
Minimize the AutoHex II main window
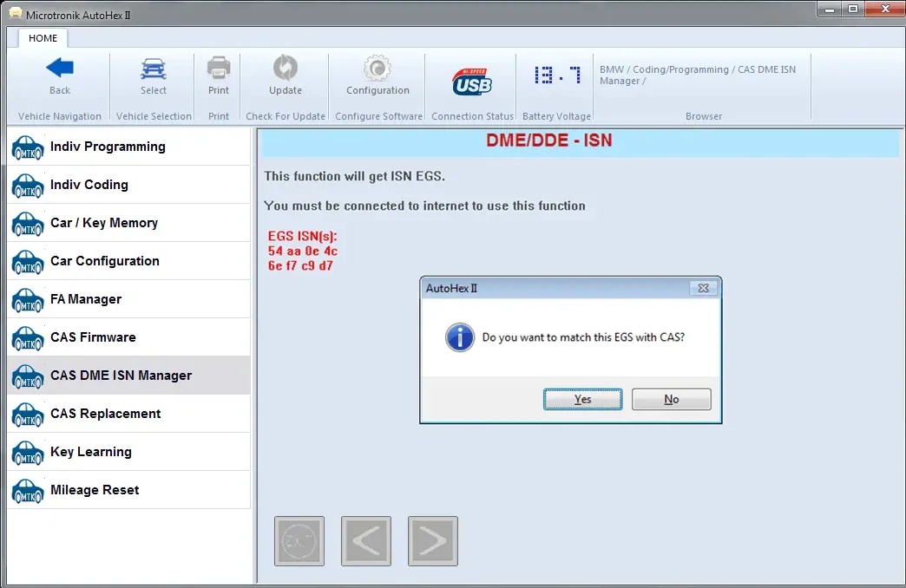pyautogui.click(x=830, y=10)
